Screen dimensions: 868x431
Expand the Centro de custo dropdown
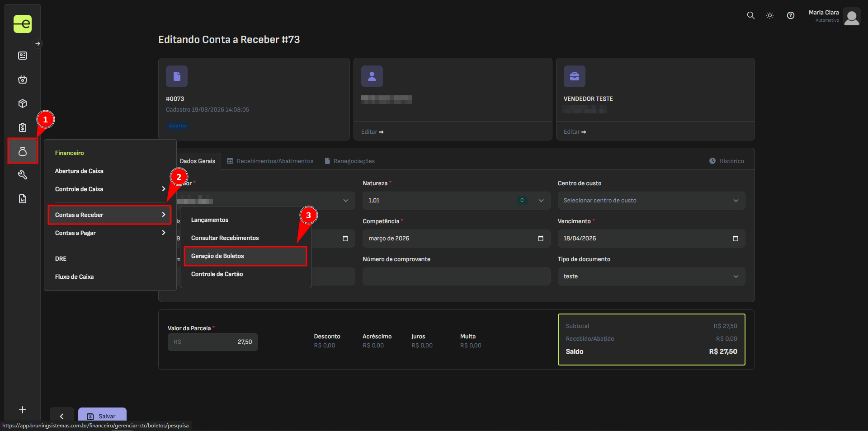[651, 201]
